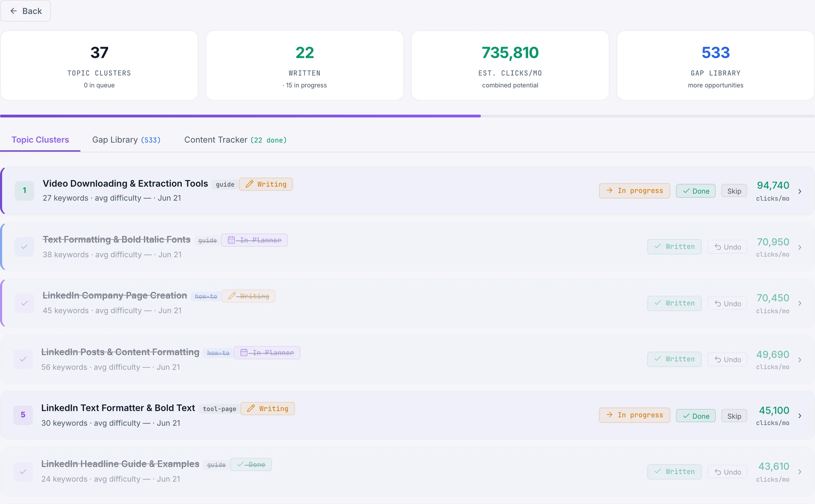
Task: Skip the Video Downloading & Extraction cluster
Action: 734,191
